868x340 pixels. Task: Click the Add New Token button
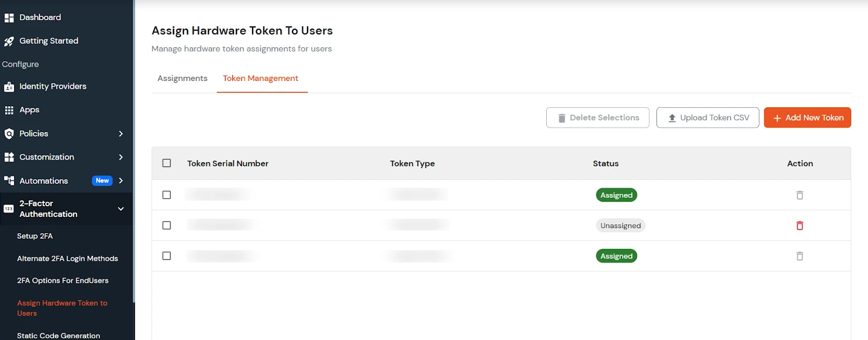point(807,117)
